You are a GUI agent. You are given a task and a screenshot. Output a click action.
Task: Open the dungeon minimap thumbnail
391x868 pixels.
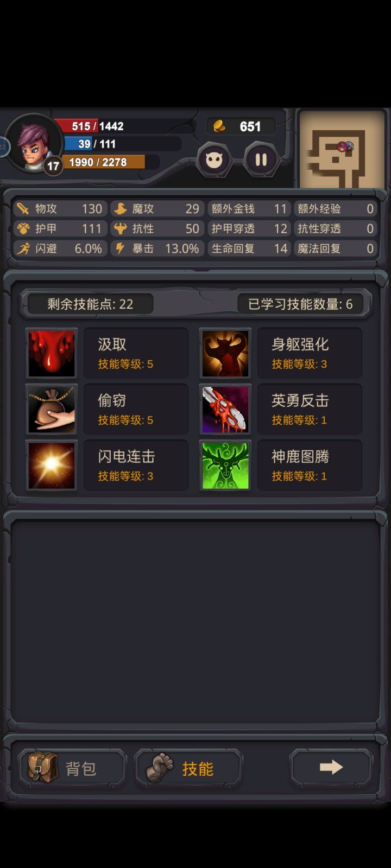tap(343, 149)
